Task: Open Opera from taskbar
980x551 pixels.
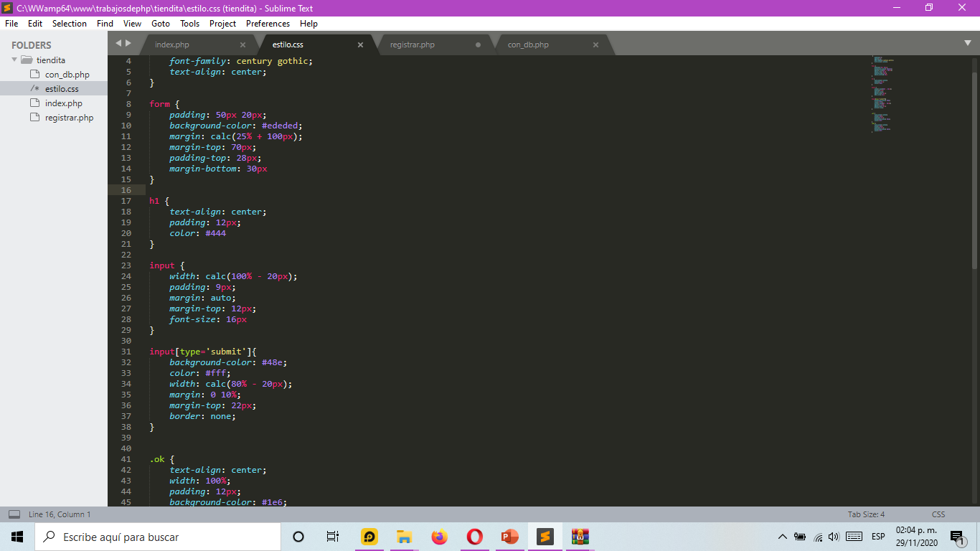Action: pyautogui.click(x=474, y=537)
